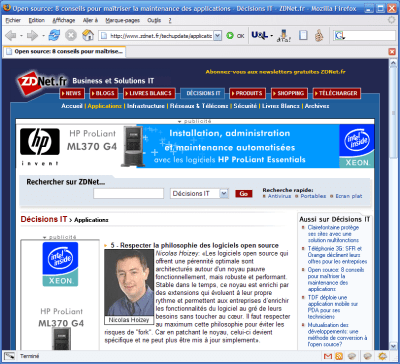Reload the page with the refresh icon

[x=54, y=35]
